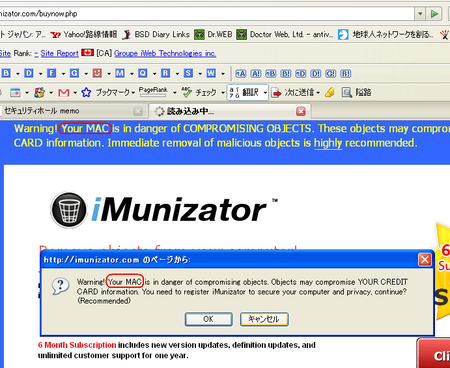Screen dimensions: 450x368
Task: Click the B! rounded toolbar button
Action: pos(286,74)
